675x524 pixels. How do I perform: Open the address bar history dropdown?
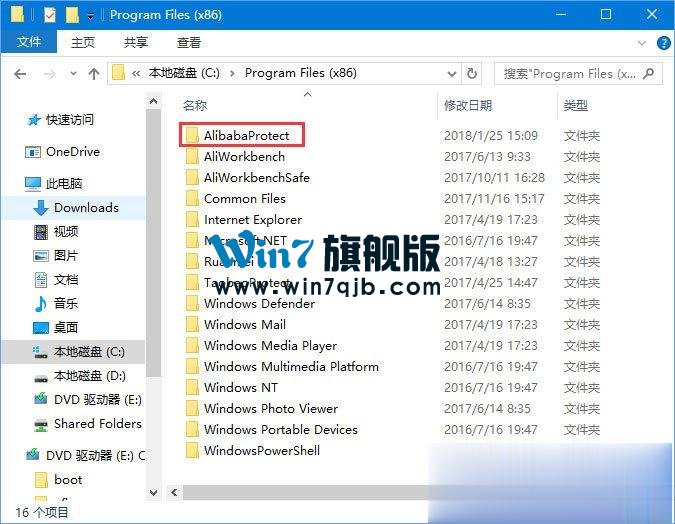[x=452, y=74]
